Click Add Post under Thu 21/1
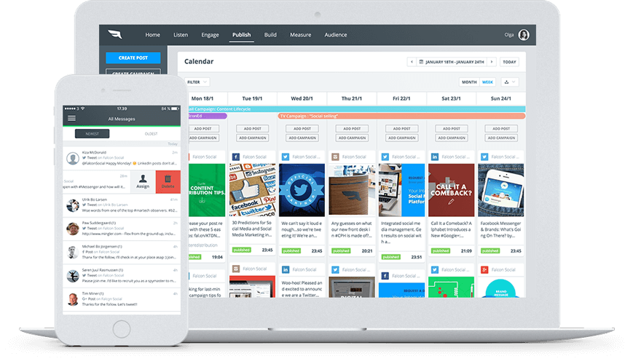Screen dimensions: 625x364 click(x=352, y=129)
